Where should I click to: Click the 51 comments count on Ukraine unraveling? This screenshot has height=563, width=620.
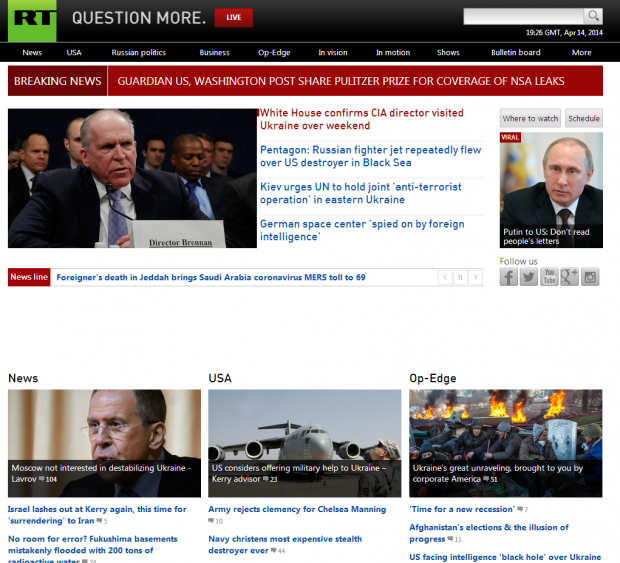[491, 479]
